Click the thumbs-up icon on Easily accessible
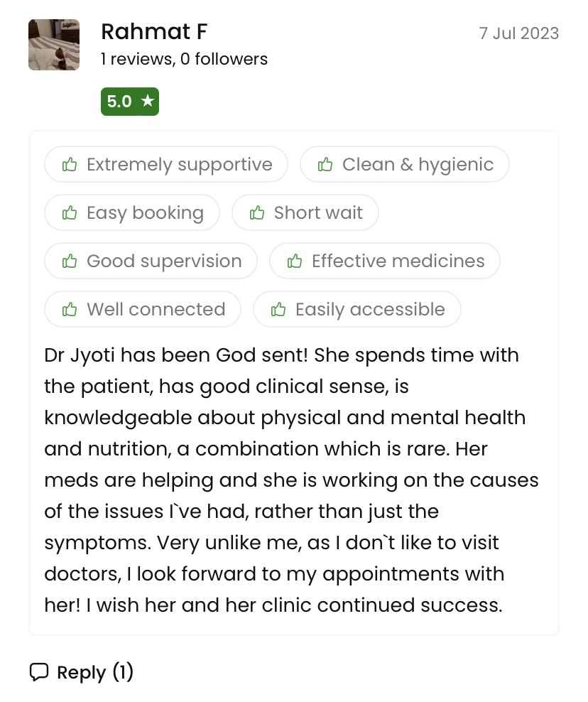Image resolution: width=588 pixels, height=702 pixels. click(x=278, y=310)
